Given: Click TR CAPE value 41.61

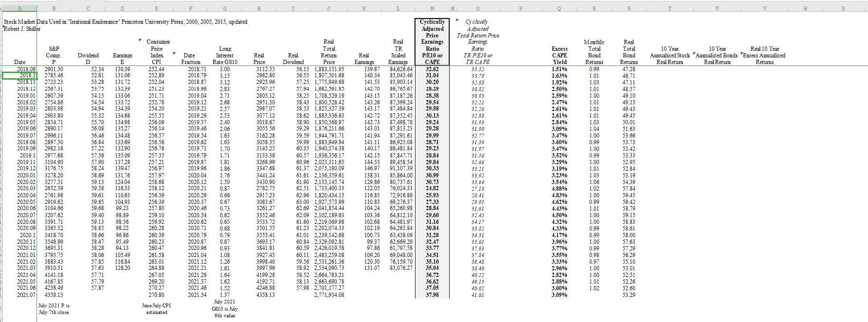Looking at the screenshot, I should coord(478,294).
